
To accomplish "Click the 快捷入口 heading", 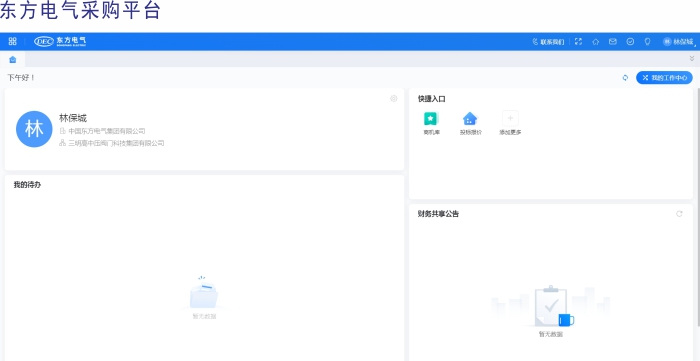I will tap(432, 99).
